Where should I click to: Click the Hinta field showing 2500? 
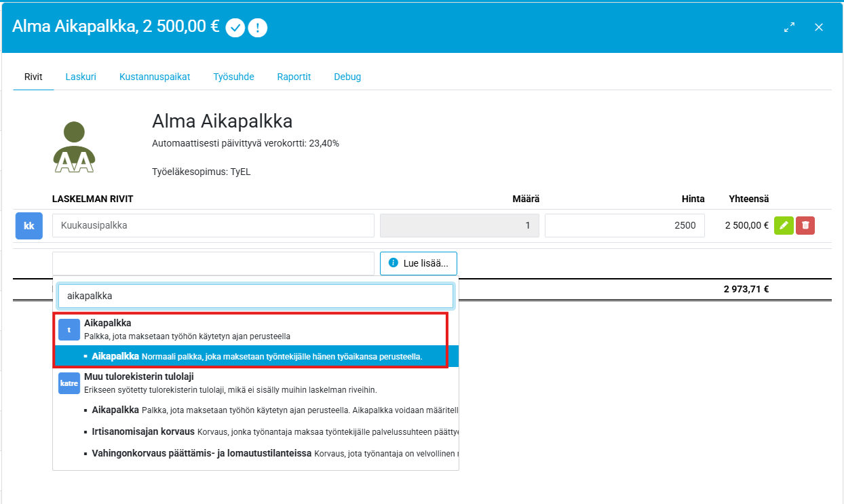click(624, 226)
